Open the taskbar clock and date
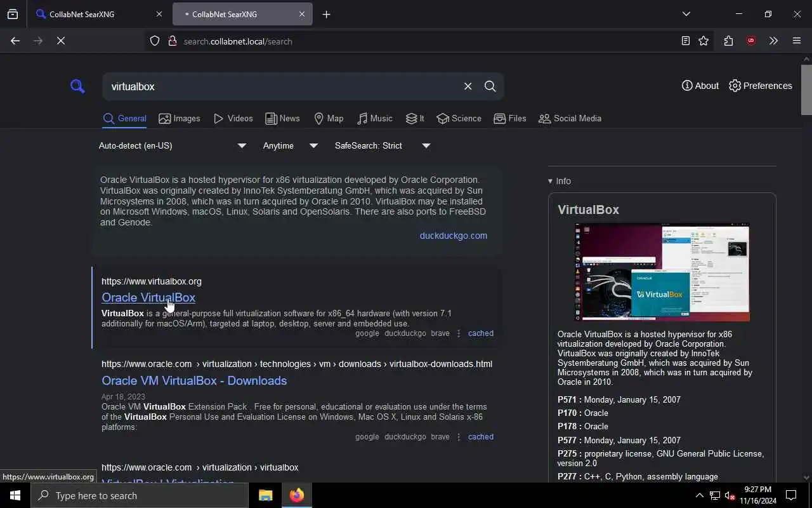The height and width of the screenshot is (508, 812). point(757,495)
